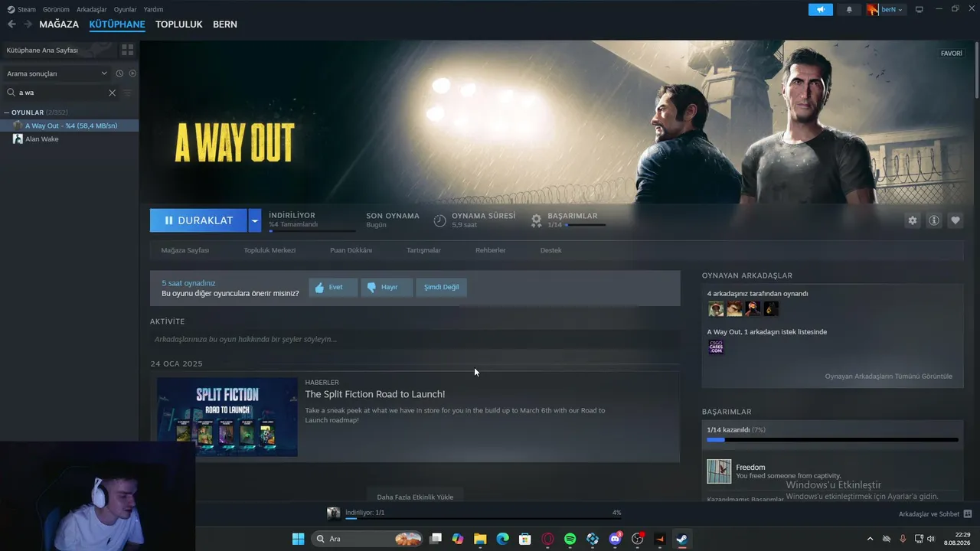
Task: Open Tartışmalar link
Action: tap(423, 250)
